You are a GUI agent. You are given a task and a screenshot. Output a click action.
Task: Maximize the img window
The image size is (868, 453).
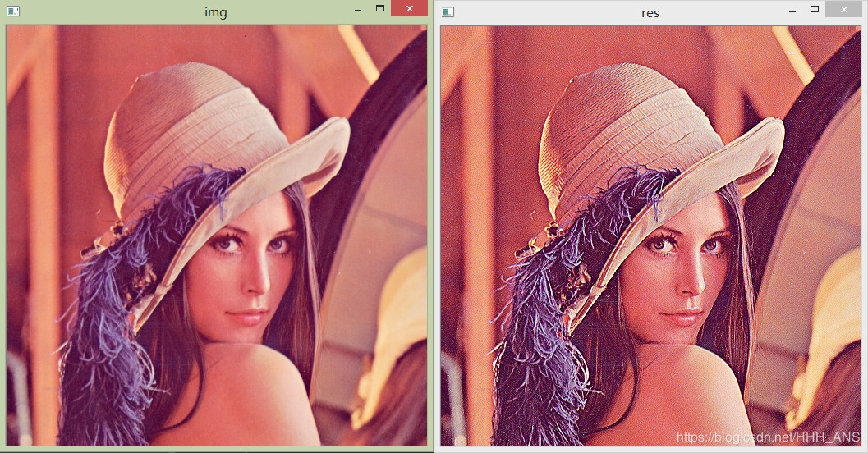point(379,8)
